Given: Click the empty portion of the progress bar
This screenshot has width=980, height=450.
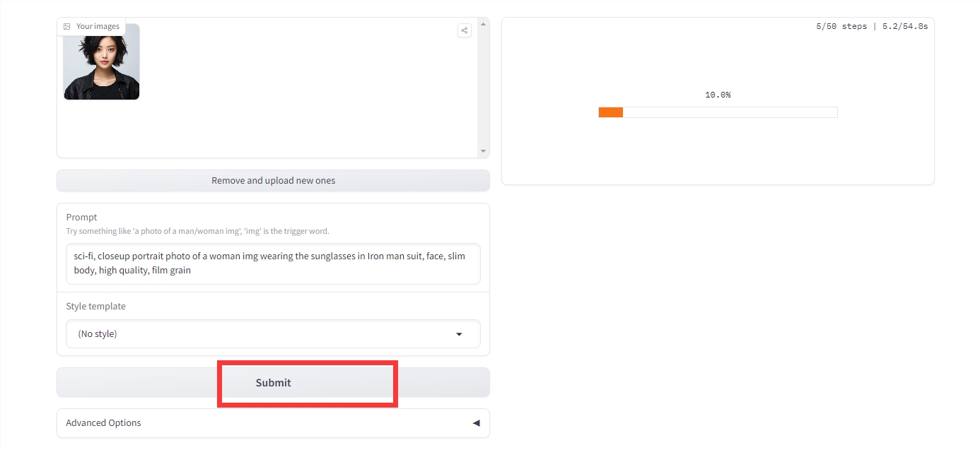Looking at the screenshot, I should click(728, 112).
